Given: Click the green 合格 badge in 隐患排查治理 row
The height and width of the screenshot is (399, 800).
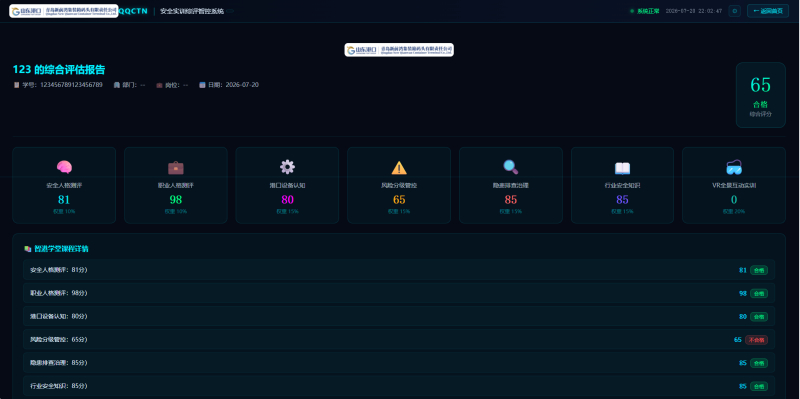Looking at the screenshot, I should pyautogui.click(x=759, y=363).
